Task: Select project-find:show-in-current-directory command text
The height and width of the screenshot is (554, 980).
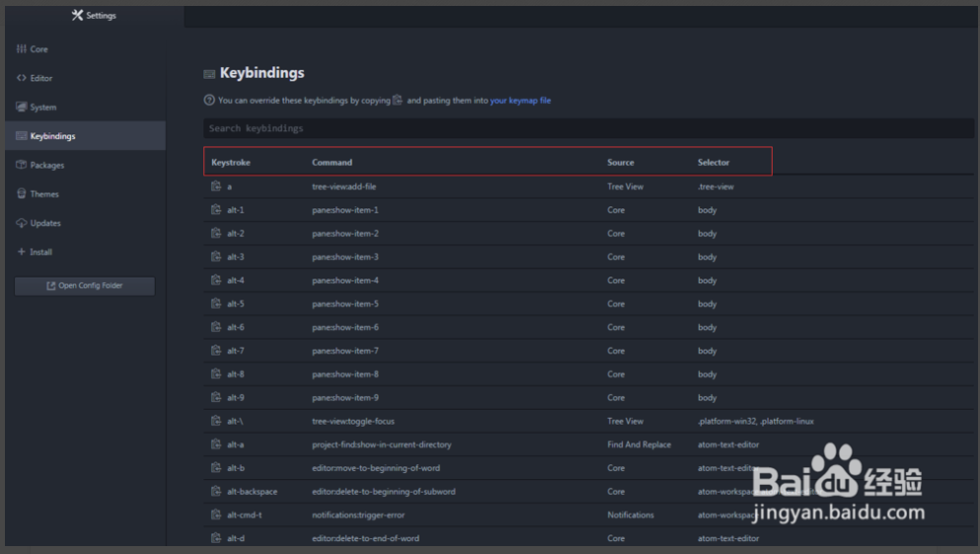Action: point(381,444)
